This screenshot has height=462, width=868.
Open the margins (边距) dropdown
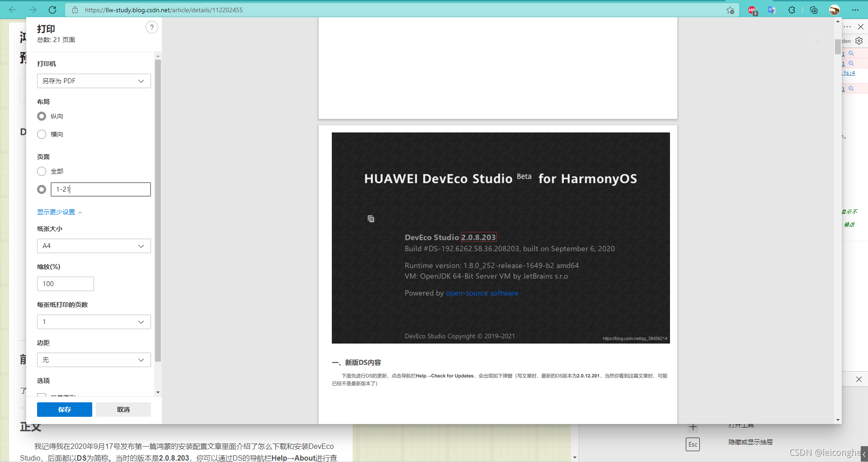94,360
